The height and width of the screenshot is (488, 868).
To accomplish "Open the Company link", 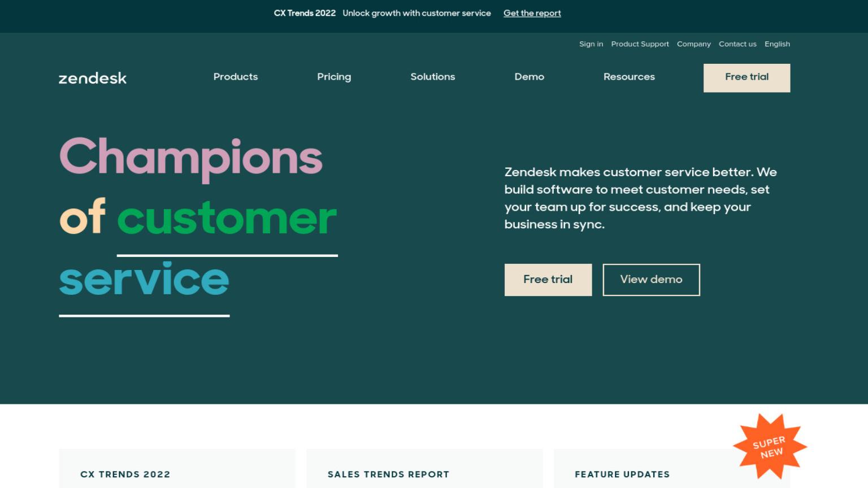I will (694, 44).
